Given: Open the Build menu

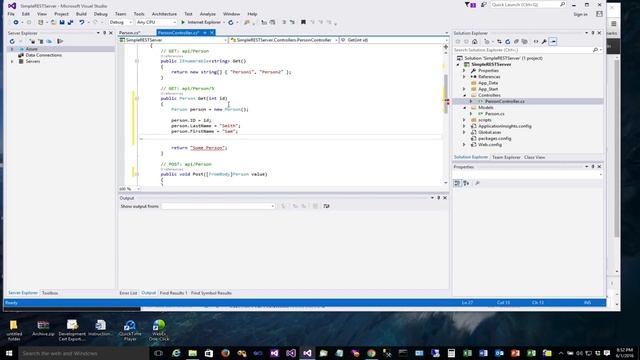Looking at the screenshot, I should [81, 14].
